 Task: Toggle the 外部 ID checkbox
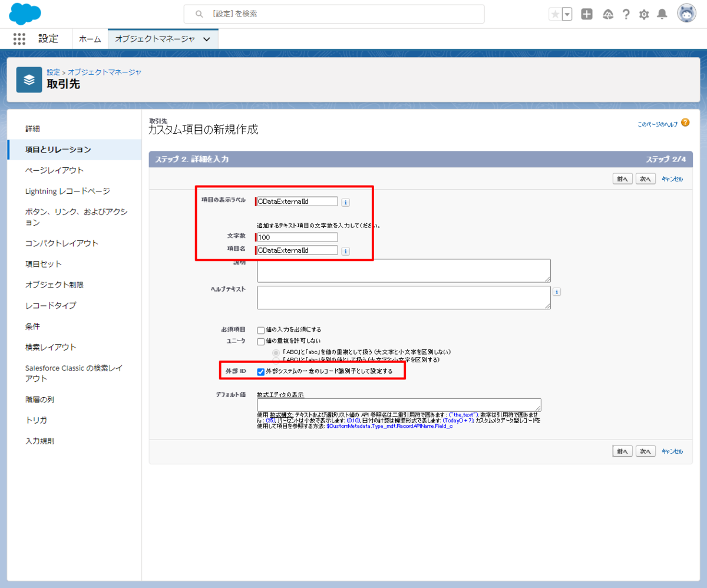pyautogui.click(x=260, y=372)
